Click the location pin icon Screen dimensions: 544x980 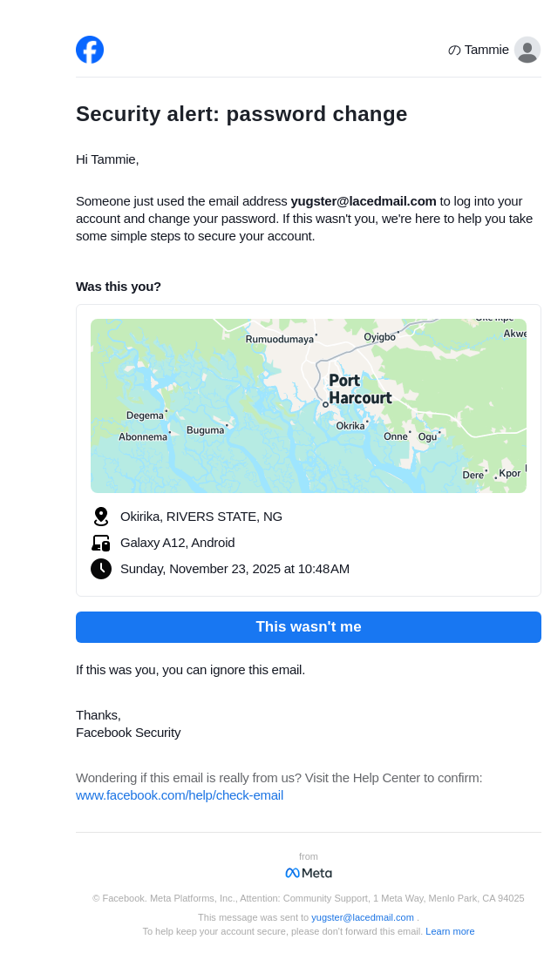click(101, 517)
